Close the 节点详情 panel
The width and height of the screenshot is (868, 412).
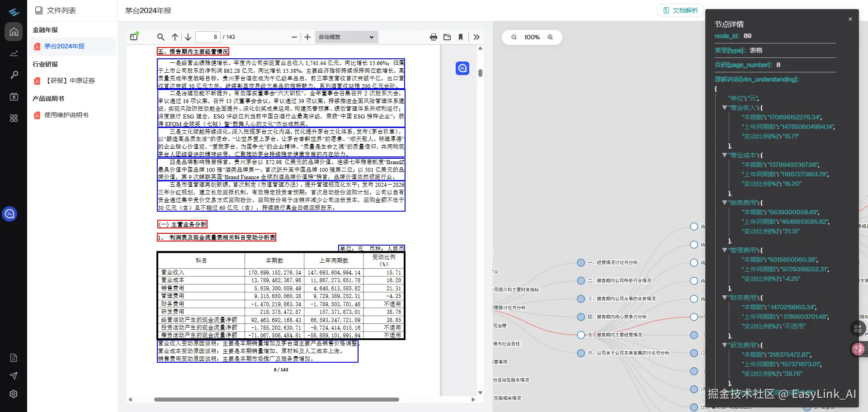[x=850, y=19]
